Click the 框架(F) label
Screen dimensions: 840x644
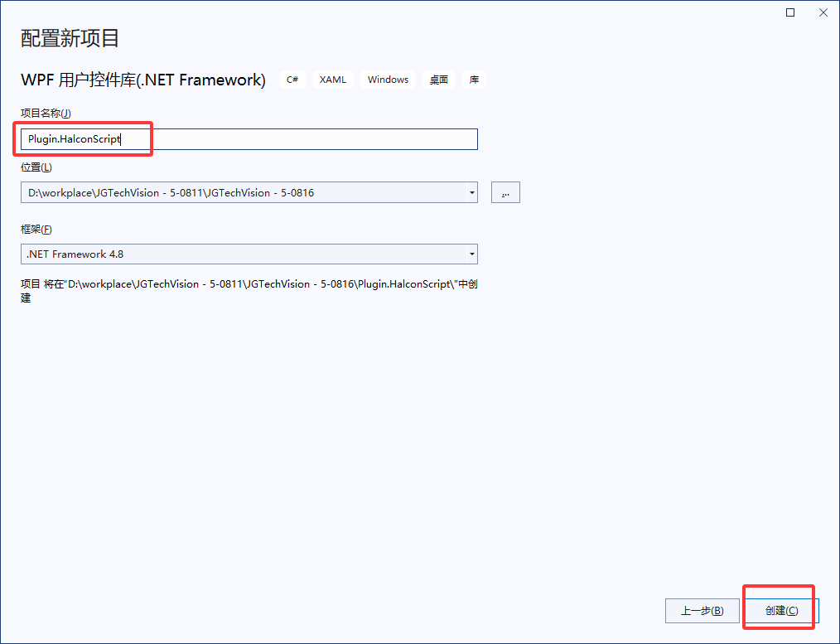pos(35,229)
